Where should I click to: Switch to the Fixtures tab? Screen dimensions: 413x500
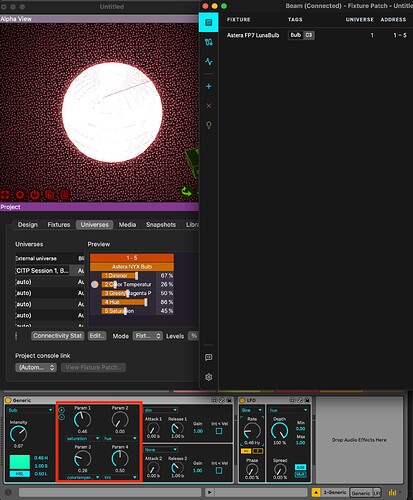click(59, 225)
